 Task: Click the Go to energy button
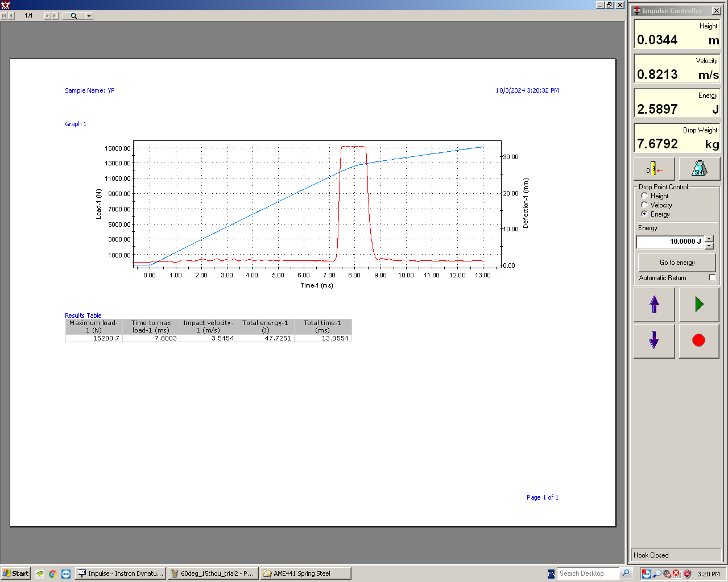point(677,263)
